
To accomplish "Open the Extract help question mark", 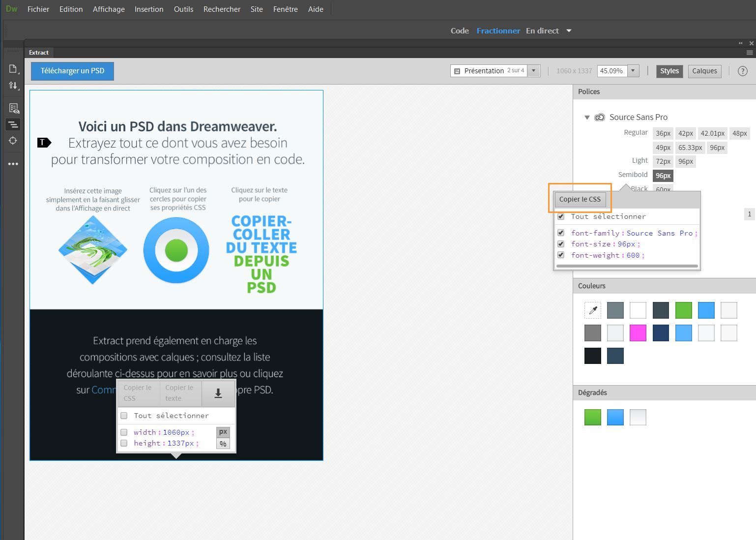I will click(743, 71).
